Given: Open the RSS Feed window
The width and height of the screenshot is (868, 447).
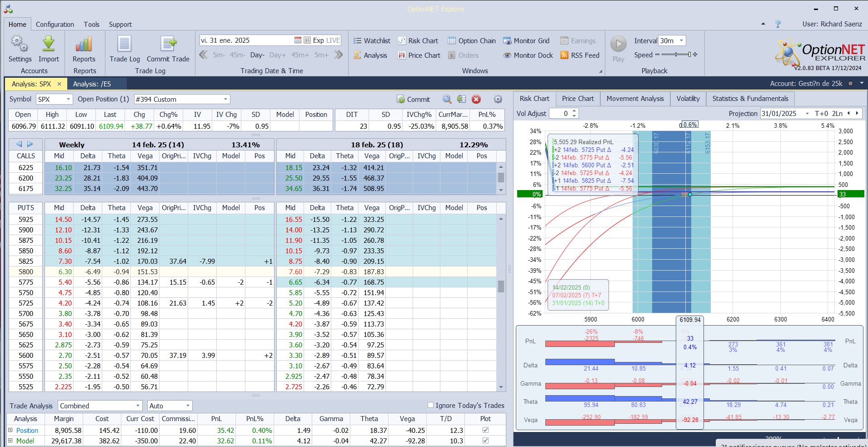Looking at the screenshot, I should click(579, 55).
